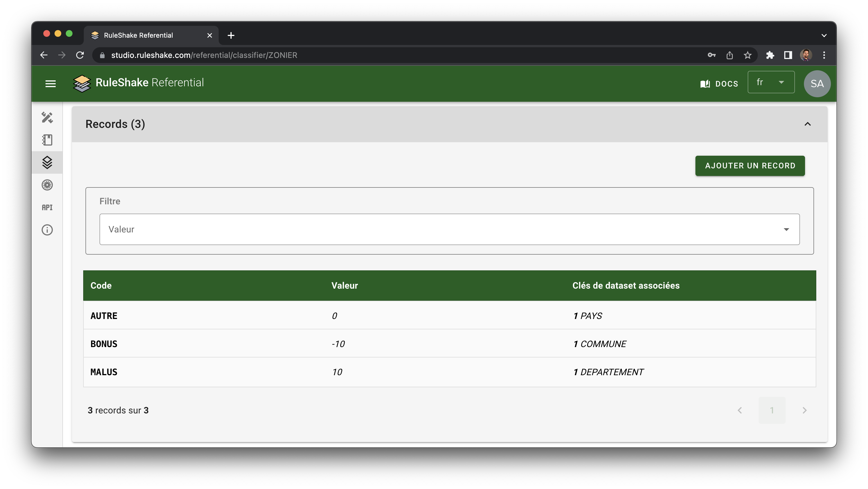Go to next page arrow
The image size is (868, 489).
(x=804, y=410)
